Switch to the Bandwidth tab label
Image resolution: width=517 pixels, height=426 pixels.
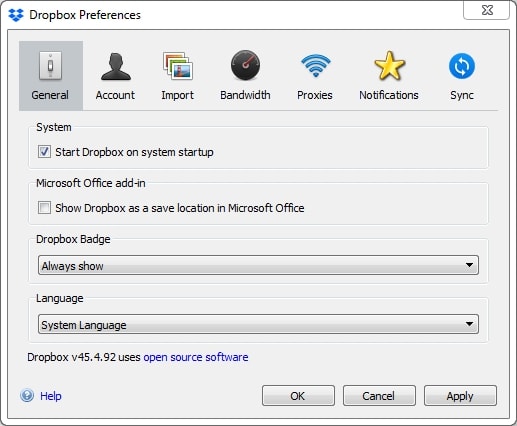[245, 95]
